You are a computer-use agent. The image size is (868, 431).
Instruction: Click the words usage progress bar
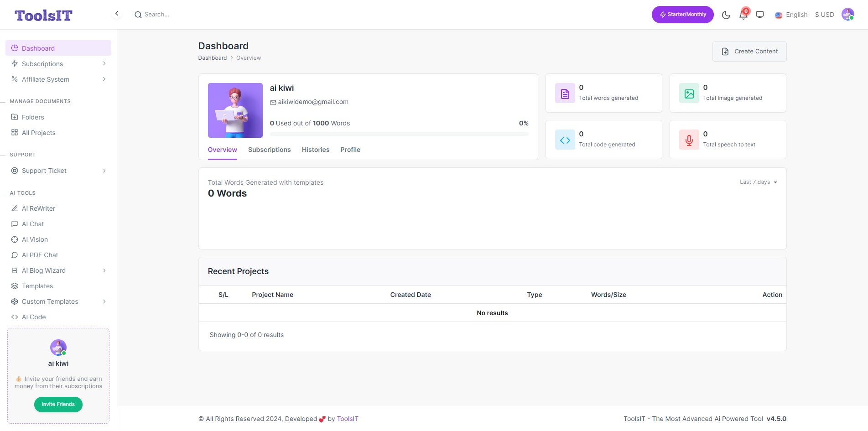click(x=399, y=134)
